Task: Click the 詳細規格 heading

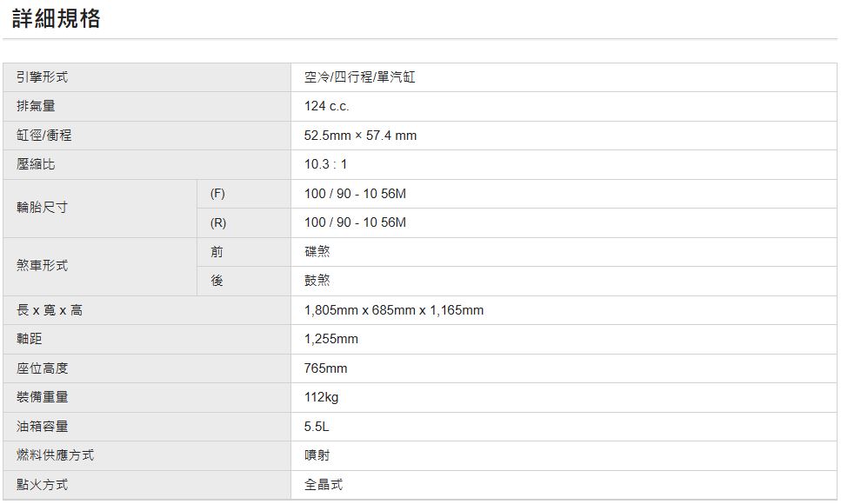Action: [x=57, y=19]
